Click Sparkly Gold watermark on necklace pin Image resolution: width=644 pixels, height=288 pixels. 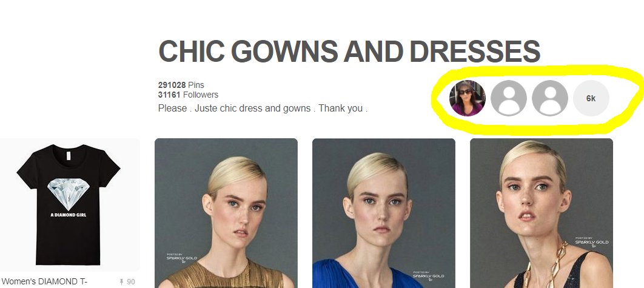pyautogui.click(x=592, y=242)
